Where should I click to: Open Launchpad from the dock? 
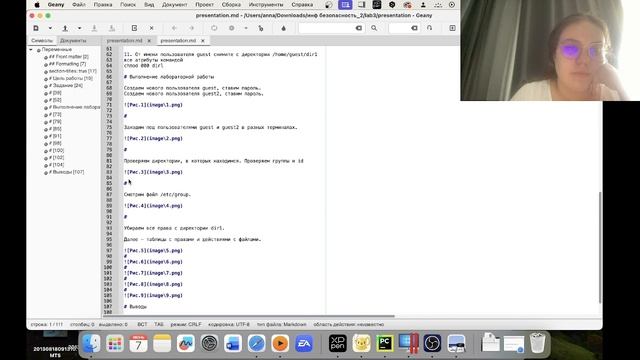tap(115, 343)
